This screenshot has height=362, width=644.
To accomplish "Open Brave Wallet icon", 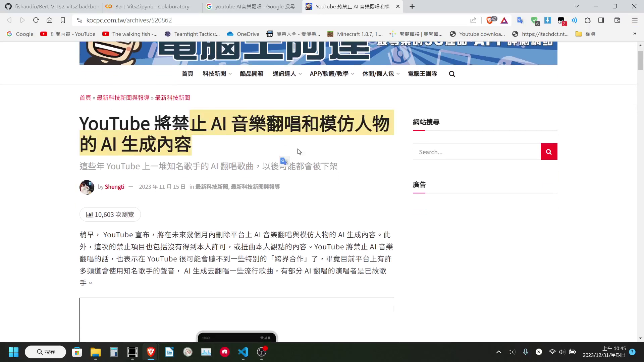I will [617, 20].
